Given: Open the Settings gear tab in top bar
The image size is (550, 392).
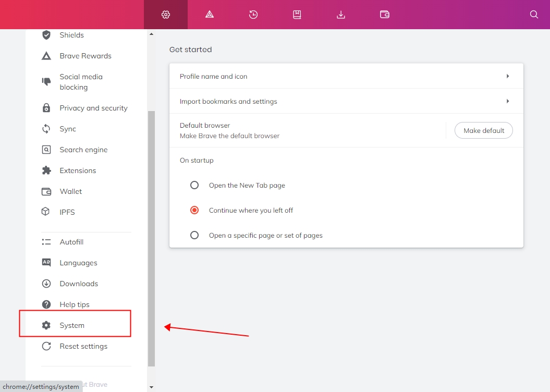Looking at the screenshot, I should coord(166,15).
